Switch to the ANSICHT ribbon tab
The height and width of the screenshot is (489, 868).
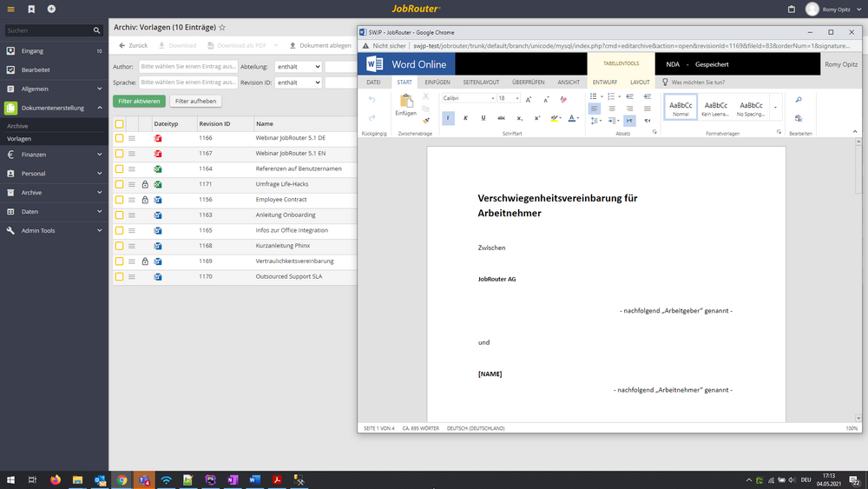[569, 82]
